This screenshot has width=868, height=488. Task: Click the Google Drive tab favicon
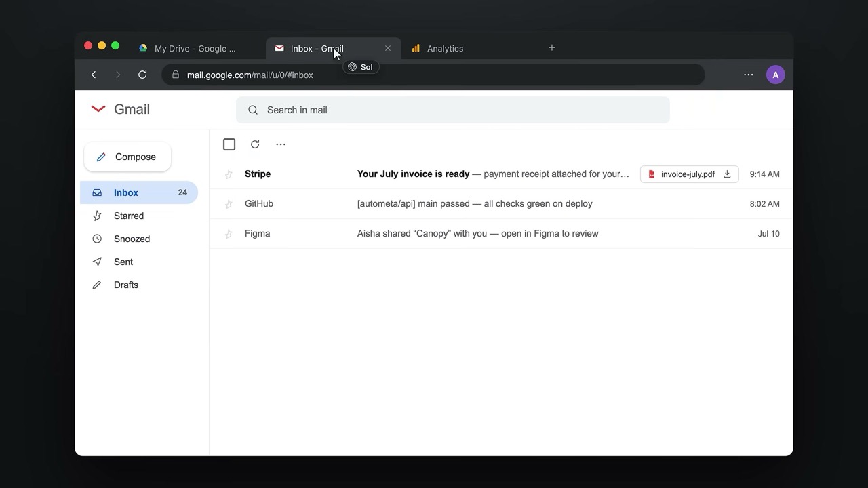click(143, 48)
